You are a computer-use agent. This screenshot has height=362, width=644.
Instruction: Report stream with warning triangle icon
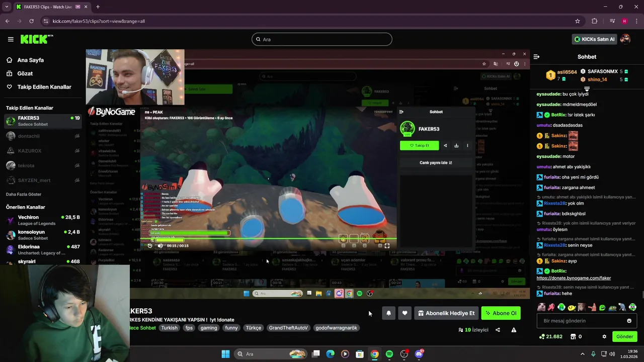coord(514,330)
